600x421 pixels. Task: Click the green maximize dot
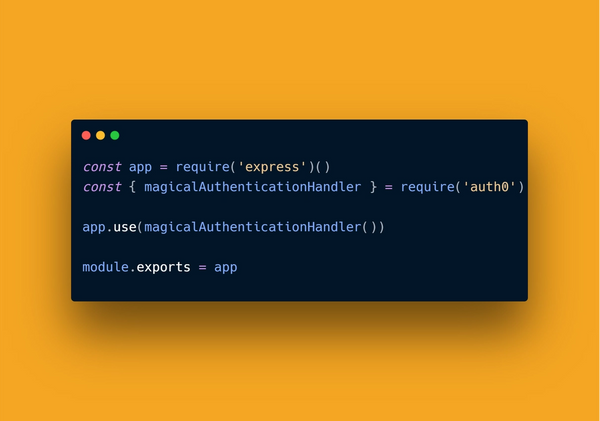click(x=114, y=135)
